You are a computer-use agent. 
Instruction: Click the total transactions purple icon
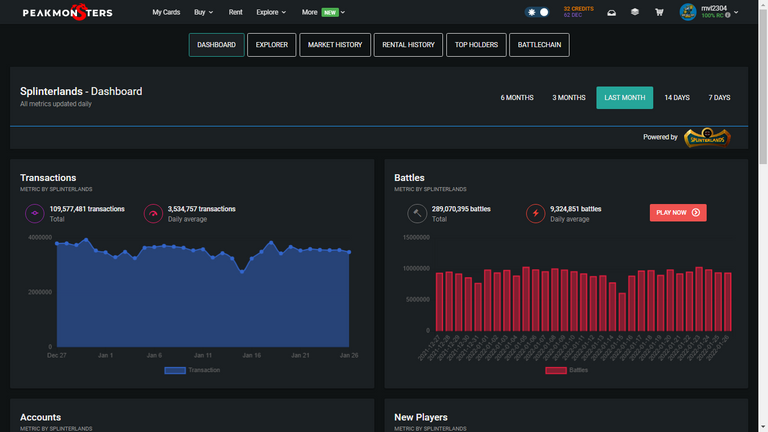pos(35,214)
